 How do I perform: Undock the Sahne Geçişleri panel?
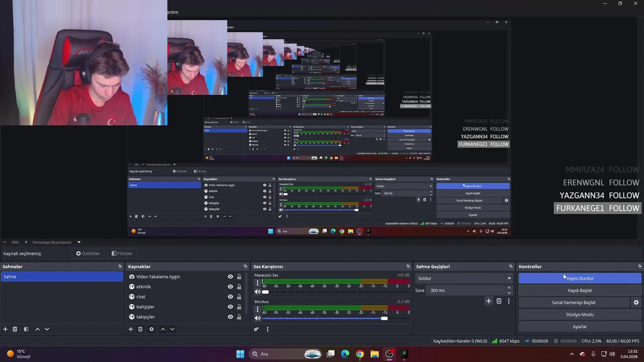(511, 266)
